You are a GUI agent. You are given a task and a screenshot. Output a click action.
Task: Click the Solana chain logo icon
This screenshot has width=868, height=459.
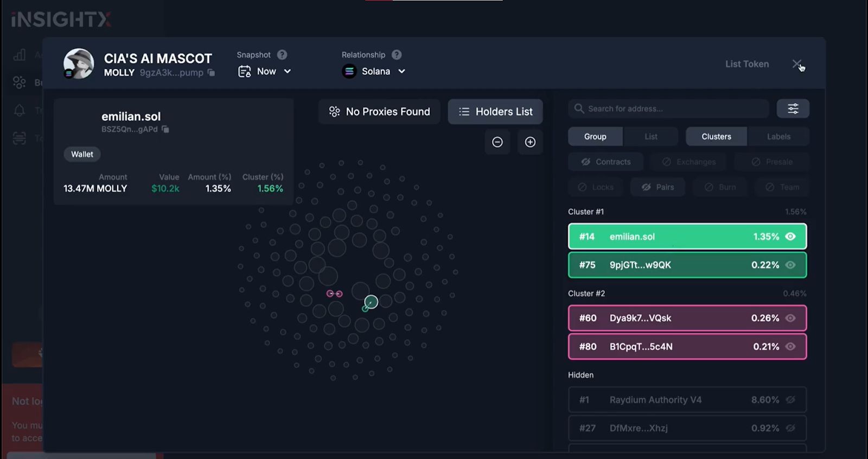(x=349, y=71)
